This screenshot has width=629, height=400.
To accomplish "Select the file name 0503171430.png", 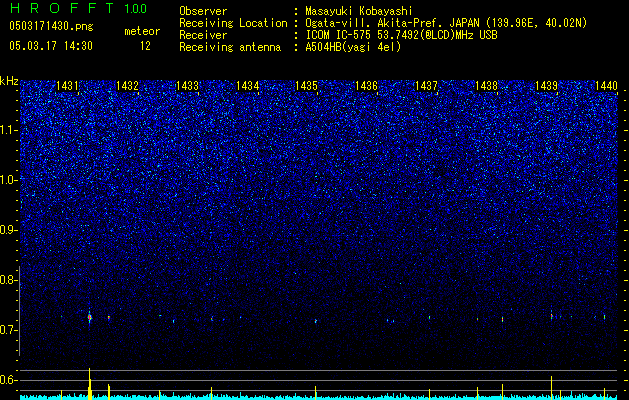I will 51,27.
